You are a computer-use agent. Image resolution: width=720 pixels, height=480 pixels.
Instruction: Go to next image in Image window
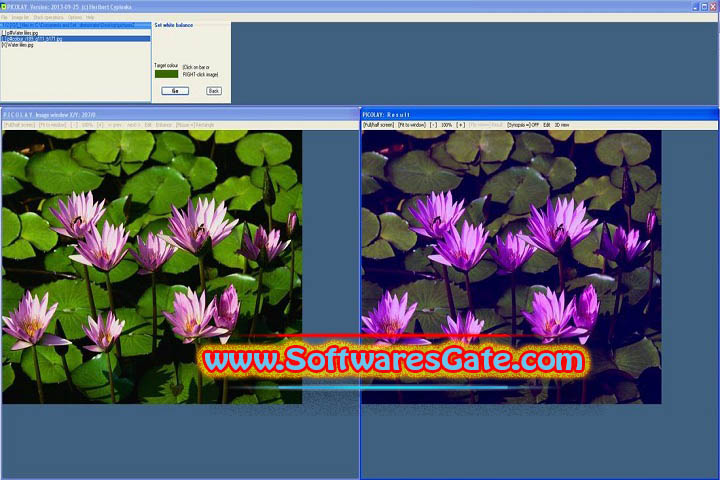[x=134, y=125]
